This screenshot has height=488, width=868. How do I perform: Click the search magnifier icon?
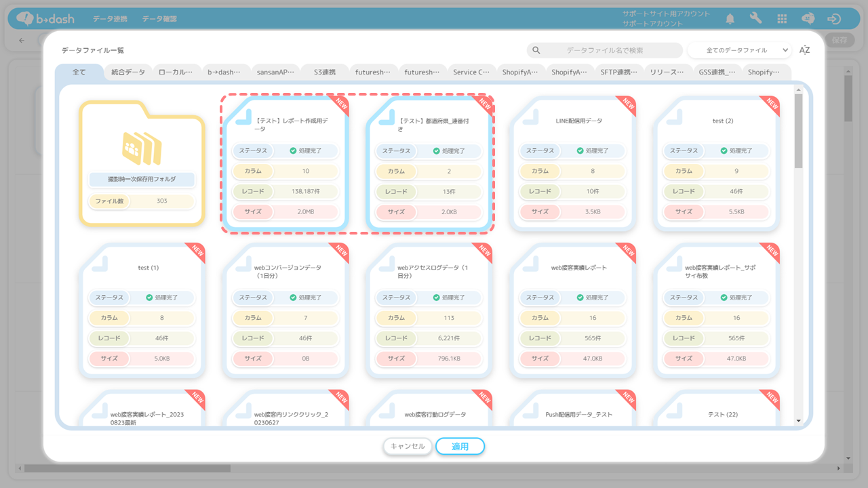(x=536, y=50)
